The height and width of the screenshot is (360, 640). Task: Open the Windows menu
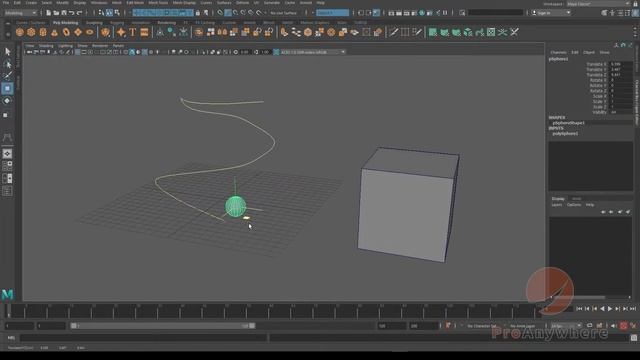98,3
